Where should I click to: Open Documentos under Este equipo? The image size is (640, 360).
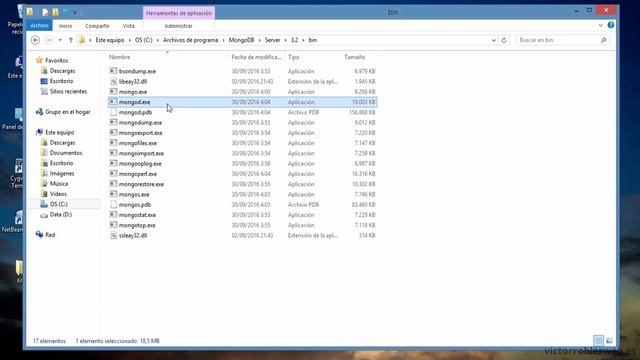coord(66,153)
